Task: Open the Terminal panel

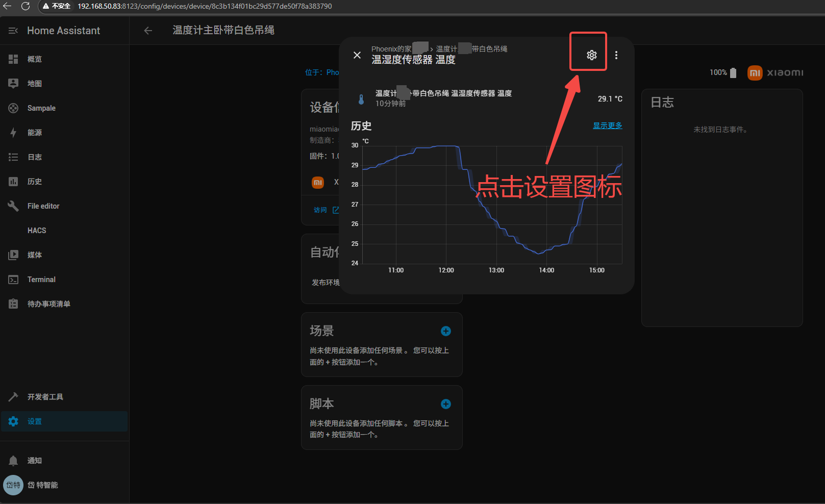Action: click(41, 280)
